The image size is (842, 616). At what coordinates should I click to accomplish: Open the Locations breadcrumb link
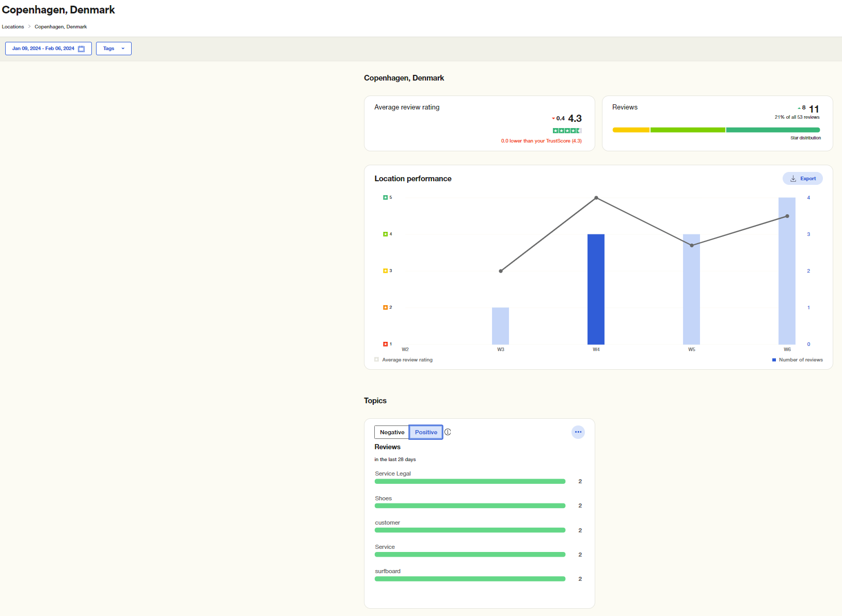[12, 26]
